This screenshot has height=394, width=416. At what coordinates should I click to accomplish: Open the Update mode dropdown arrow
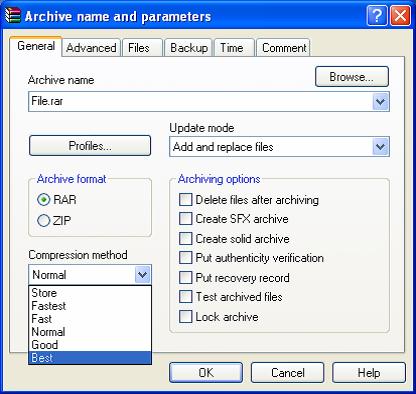[x=380, y=147]
